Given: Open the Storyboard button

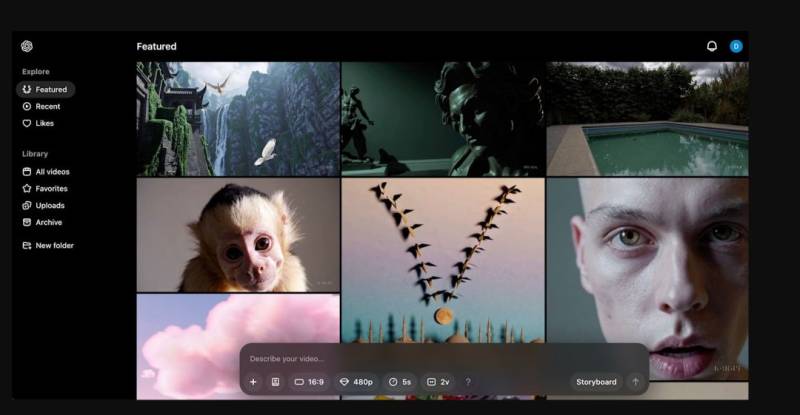Looking at the screenshot, I should point(596,382).
